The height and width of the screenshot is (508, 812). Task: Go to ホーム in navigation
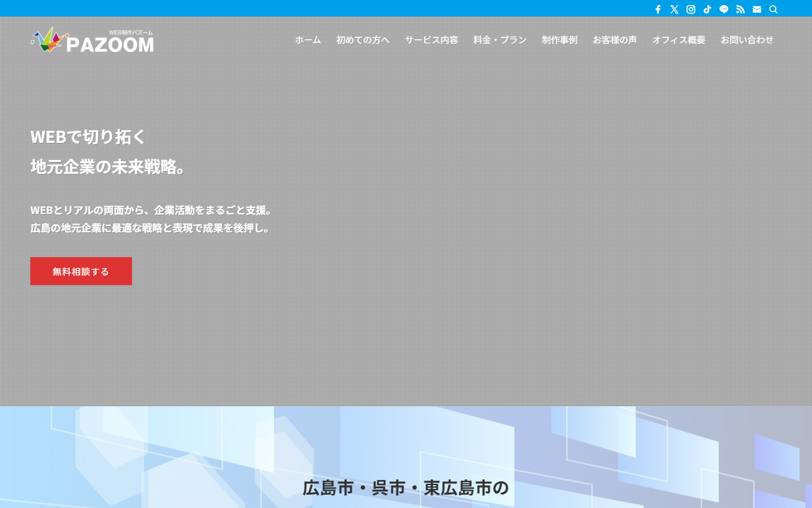308,40
